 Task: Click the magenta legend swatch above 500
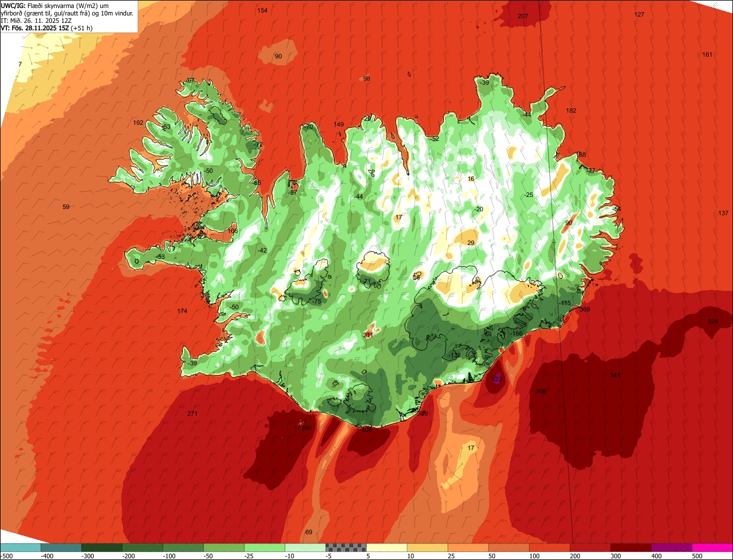712,547
